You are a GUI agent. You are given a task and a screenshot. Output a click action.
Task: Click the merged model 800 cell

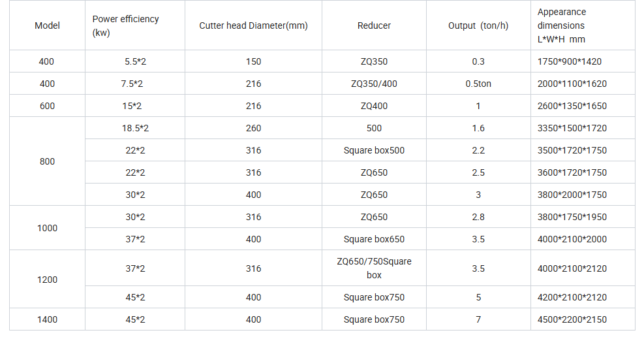coord(47,161)
